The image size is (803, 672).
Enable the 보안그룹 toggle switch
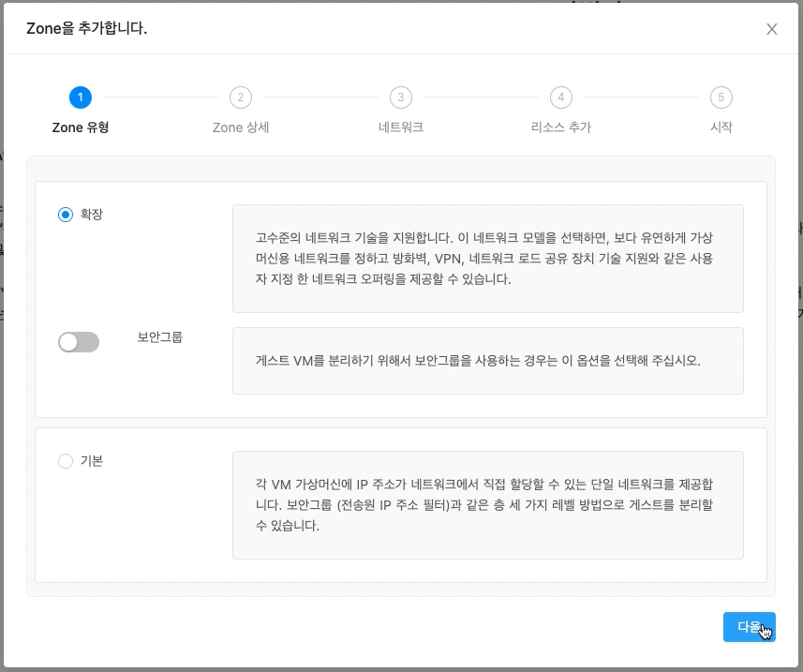click(x=79, y=342)
